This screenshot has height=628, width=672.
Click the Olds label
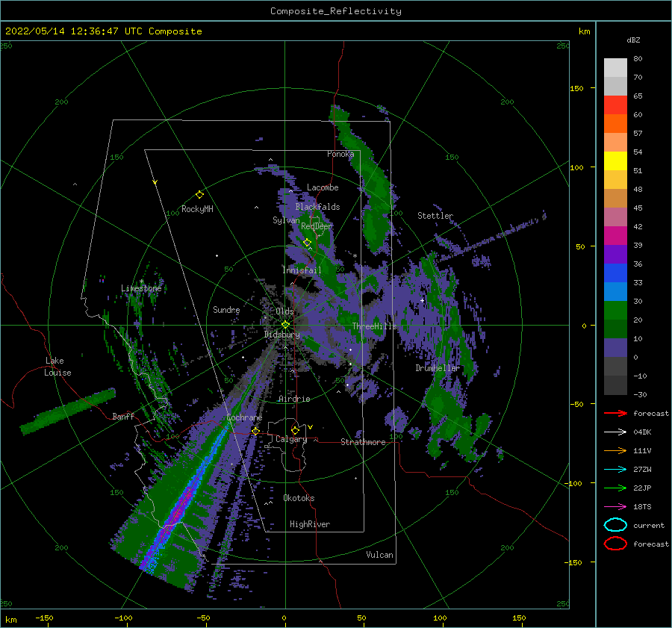[x=284, y=311]
